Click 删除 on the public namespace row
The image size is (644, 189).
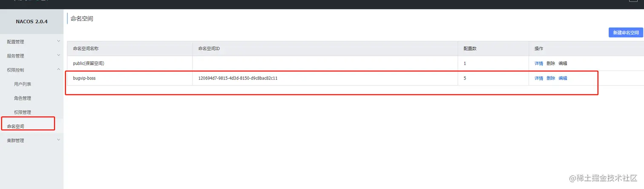pyautogui.click(x=551, y=63)
